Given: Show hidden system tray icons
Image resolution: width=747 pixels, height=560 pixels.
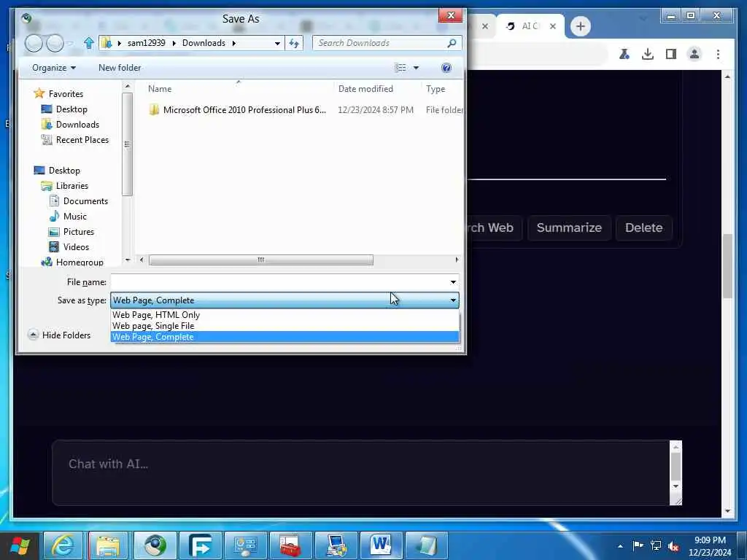Looking at the screenshot, I should [620, 546].
